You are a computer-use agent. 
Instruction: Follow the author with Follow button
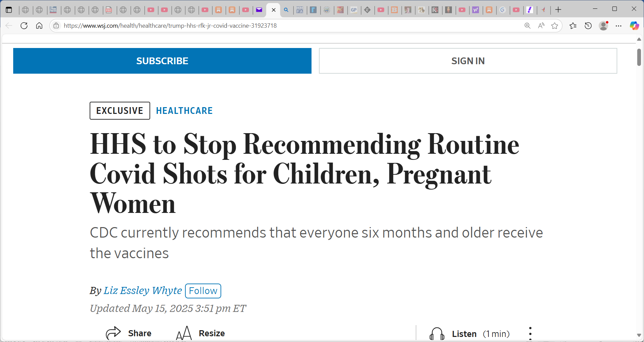(203, 291)
